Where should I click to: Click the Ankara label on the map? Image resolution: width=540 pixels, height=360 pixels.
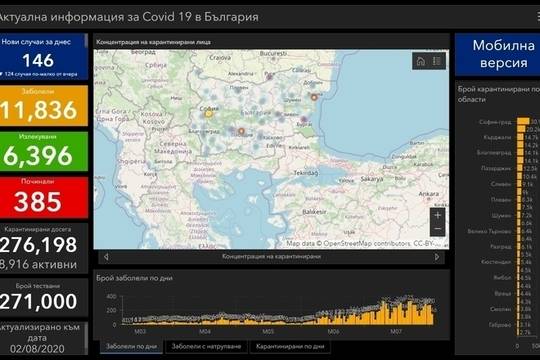click(428, 194)
